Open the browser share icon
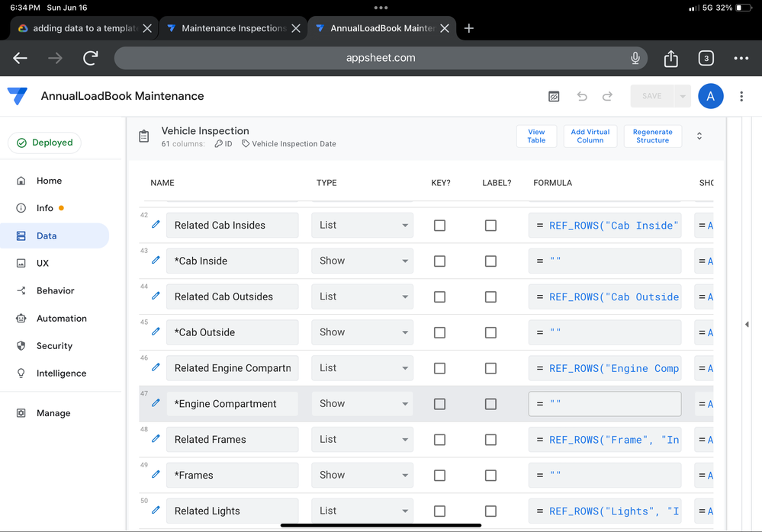 [670, 58]
